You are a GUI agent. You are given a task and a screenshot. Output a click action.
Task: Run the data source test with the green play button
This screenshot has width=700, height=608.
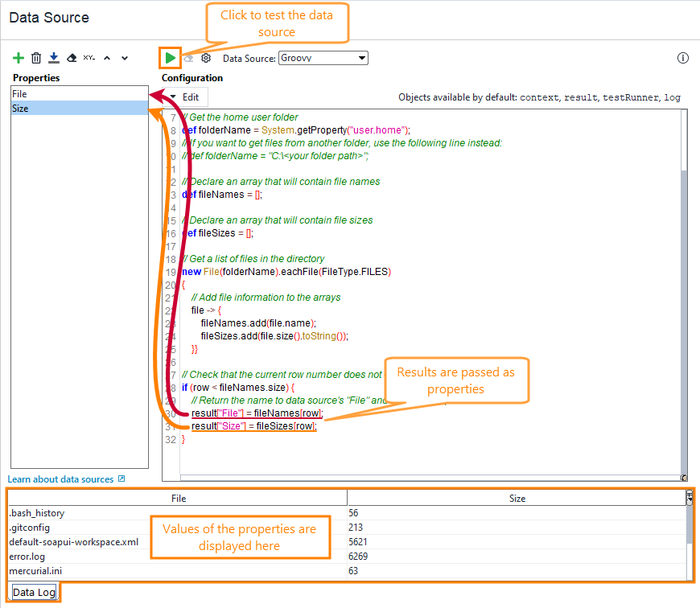[x=170, y=58]
